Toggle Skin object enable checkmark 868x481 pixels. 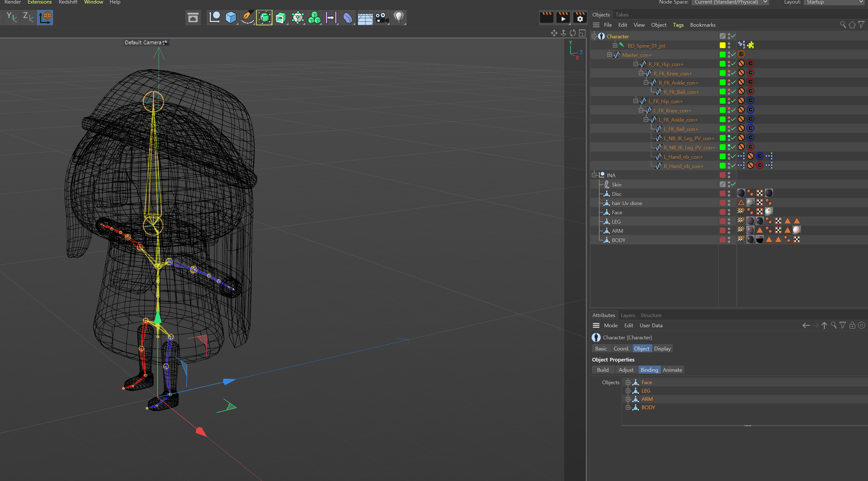(734, 184)
